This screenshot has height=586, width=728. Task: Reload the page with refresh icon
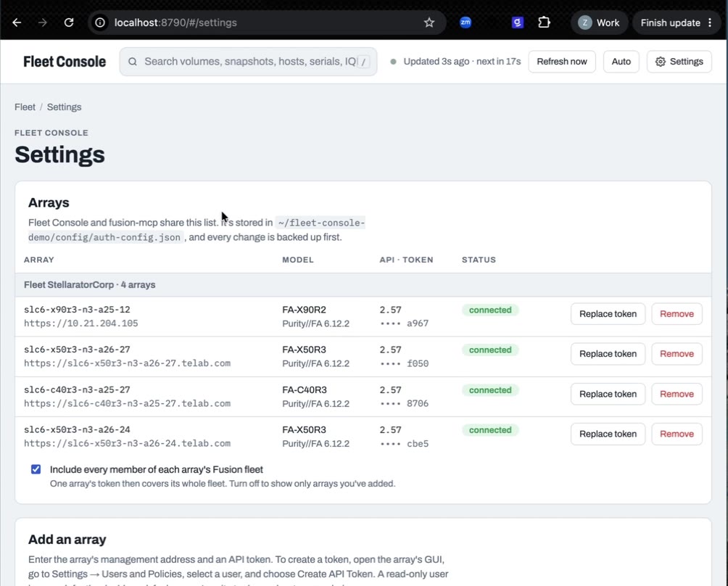click(x=69, y=22)
